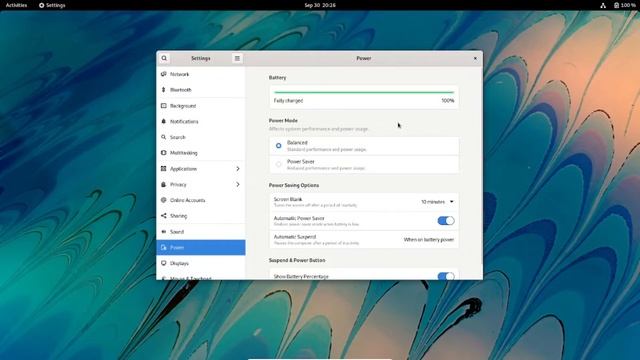The width and height of the screenshot is (640, 360).
Task: Open the network status icon in the top bar
Action: 603,5
